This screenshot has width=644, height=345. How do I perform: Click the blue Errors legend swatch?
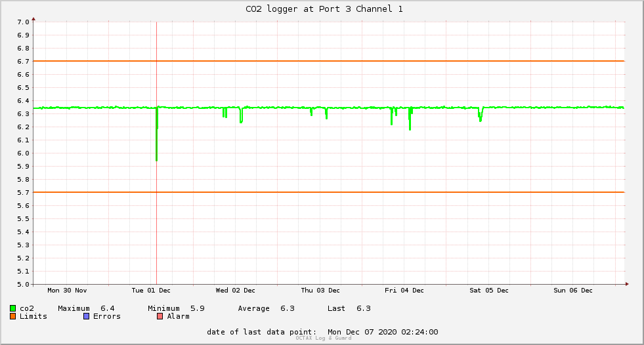[x=86, y=316]
